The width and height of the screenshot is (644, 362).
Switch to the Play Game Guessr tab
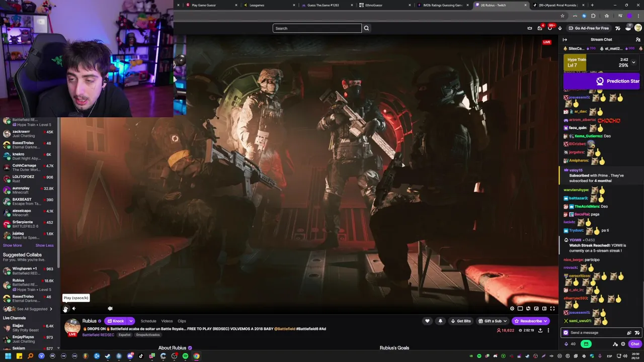(x=210, y=5)
